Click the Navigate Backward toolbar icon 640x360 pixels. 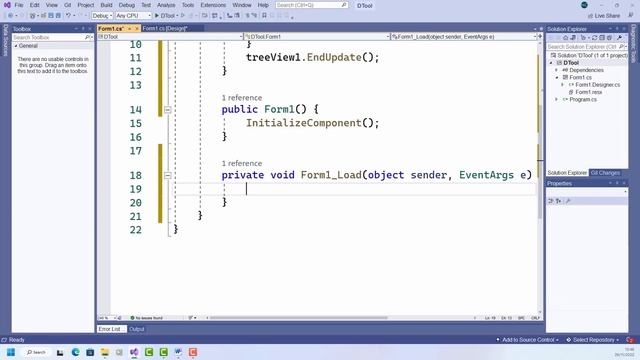tap(10, 16)
